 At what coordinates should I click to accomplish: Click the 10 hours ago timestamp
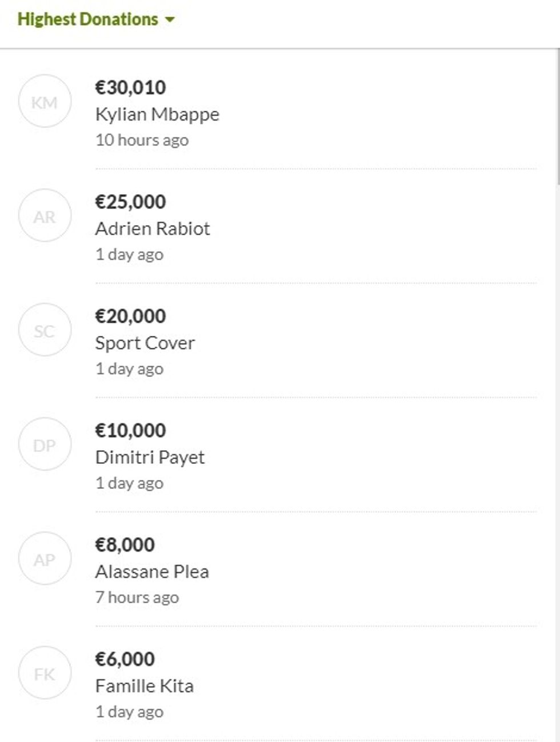click(x=142, y=140)
